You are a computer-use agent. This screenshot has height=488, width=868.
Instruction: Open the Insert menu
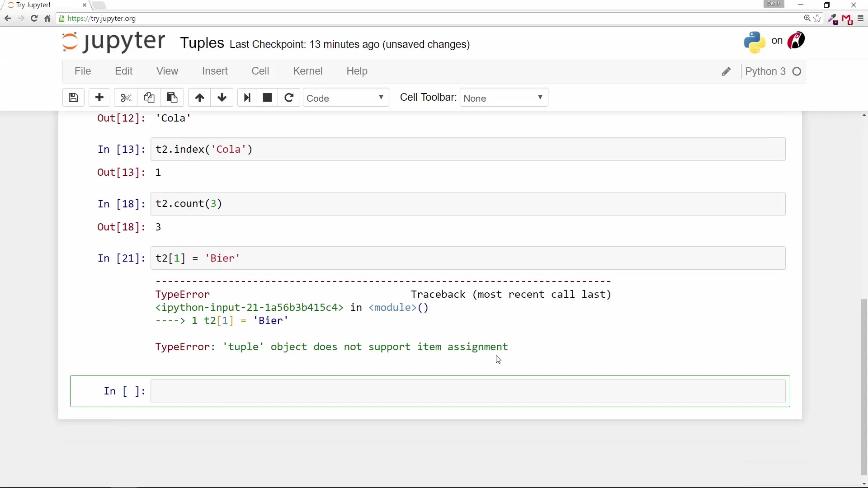(x=215, y=71)
